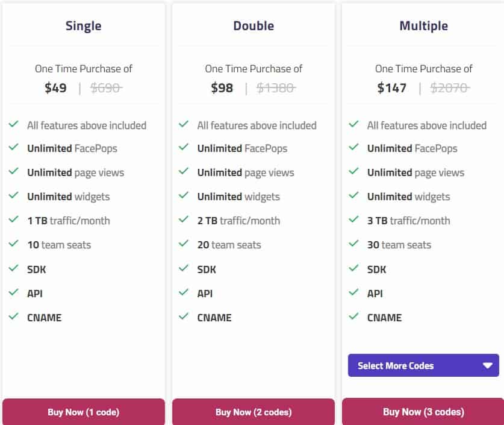Click checkmark beside 20 team seats
504x425 pixels.
pos(184,244)
